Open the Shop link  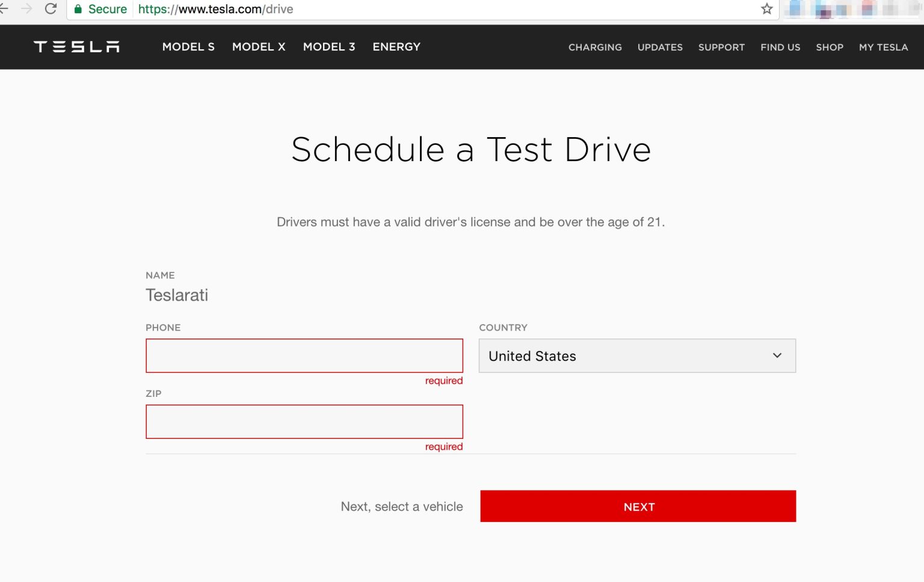point(830,47)
